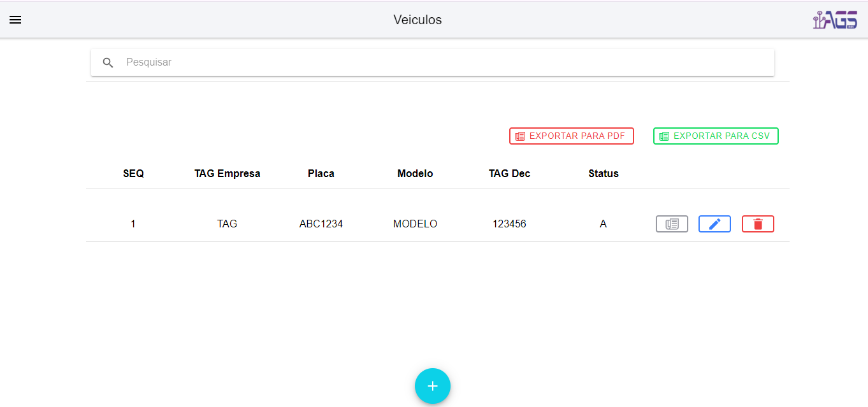The width and height of the screenshot is (868, 407).
Task: Click the TAG Empresa column header
Action: (227, 173)
